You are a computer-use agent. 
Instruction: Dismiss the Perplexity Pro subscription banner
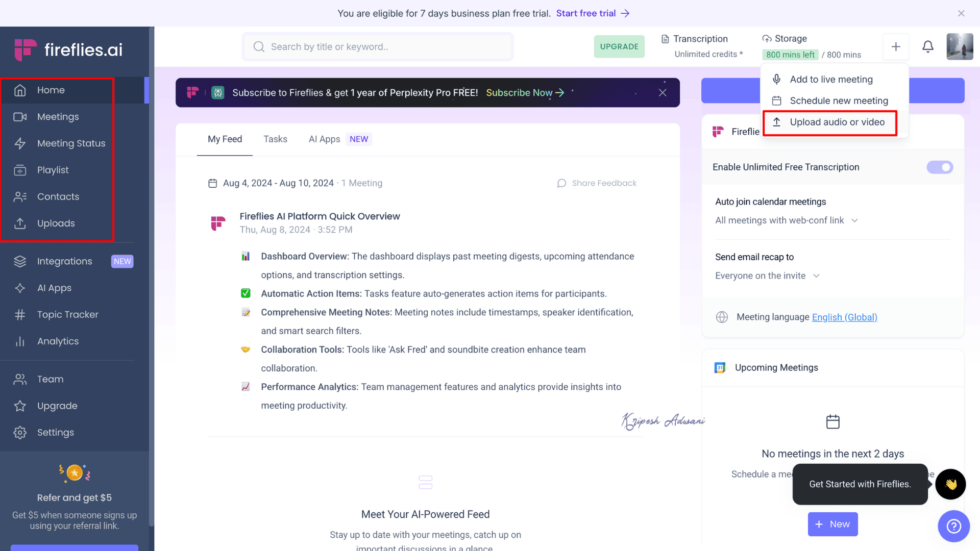pos(663,92)
